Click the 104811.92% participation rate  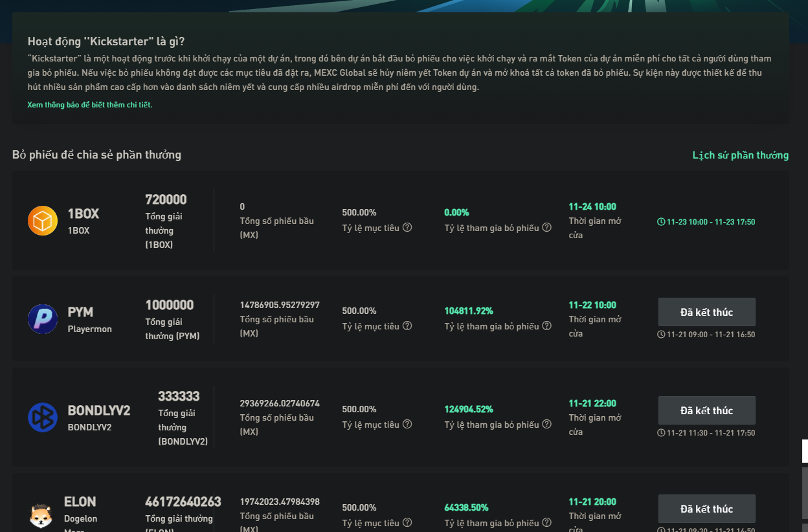click(x=469, y=311)
